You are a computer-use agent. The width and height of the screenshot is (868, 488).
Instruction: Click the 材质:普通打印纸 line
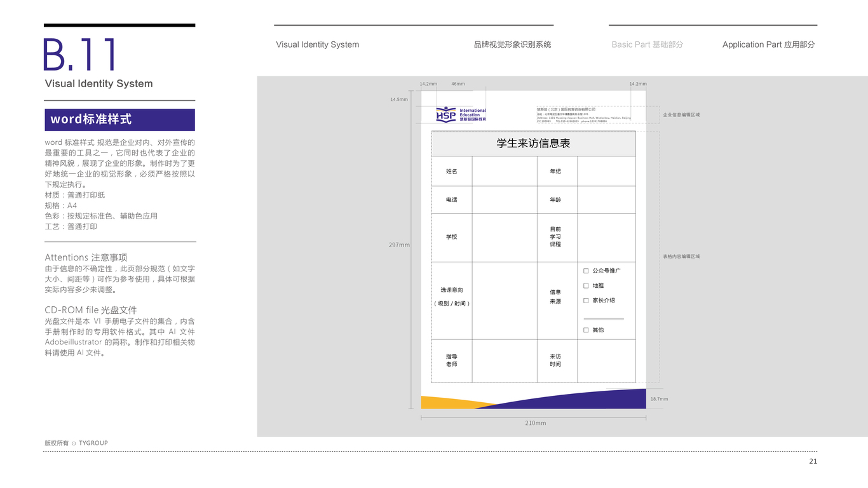point(75,195)
